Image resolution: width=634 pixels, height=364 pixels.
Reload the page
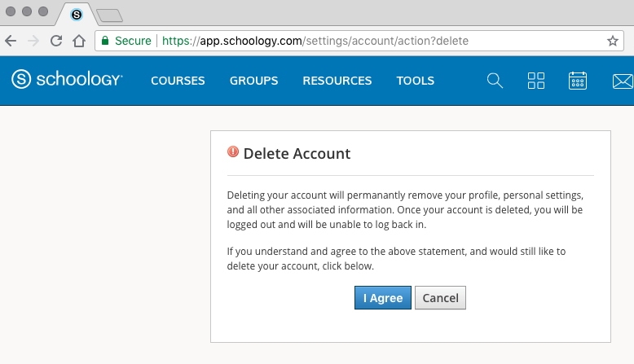(56, 41)
